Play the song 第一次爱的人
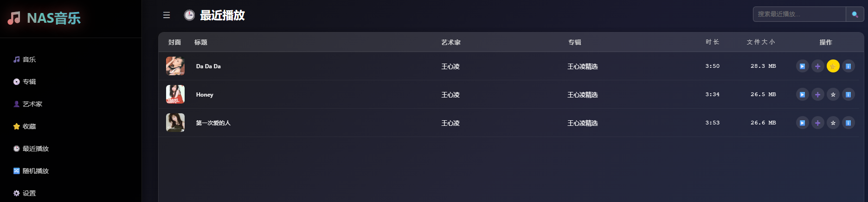Screen dimensions: 868x202 click(x=802, y=123)
